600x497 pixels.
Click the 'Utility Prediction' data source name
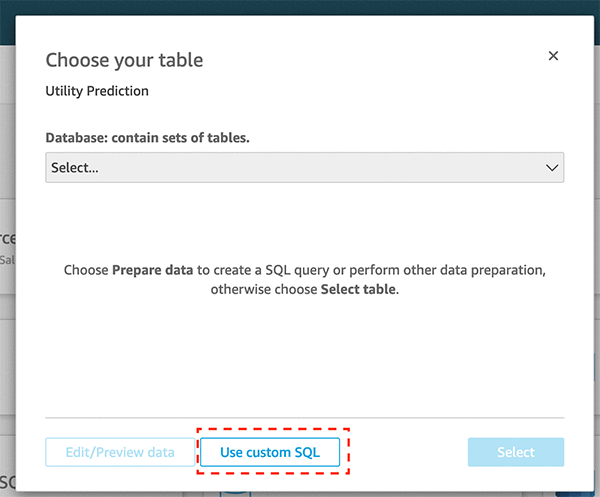(97, 91)
